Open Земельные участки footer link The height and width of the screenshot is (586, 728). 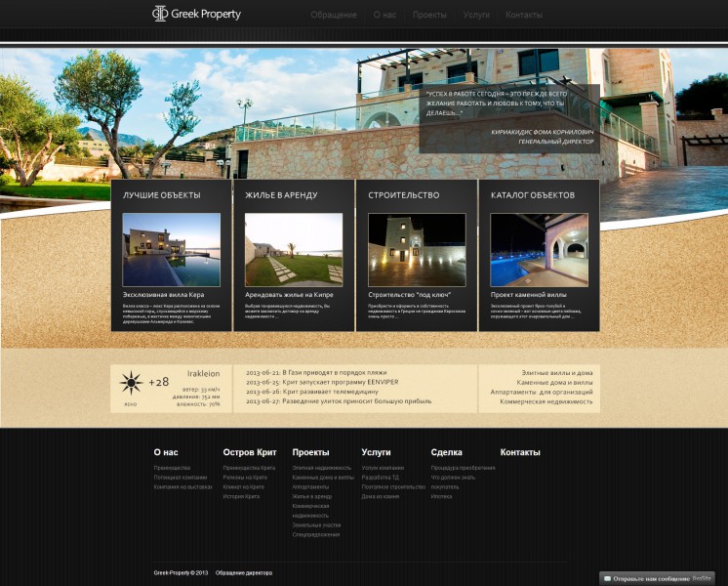click(x=316, y=525)
